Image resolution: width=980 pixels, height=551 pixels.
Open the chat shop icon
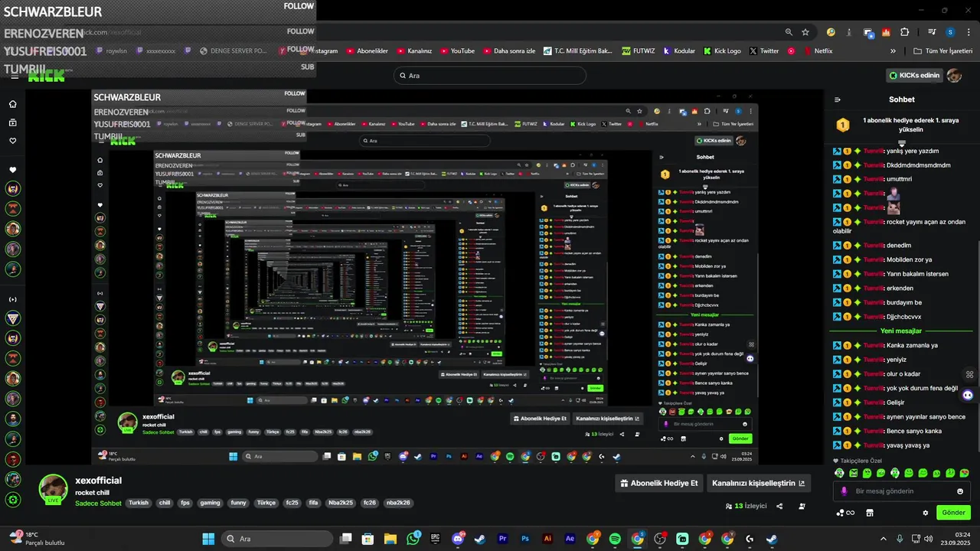click(x=870, y=513)
